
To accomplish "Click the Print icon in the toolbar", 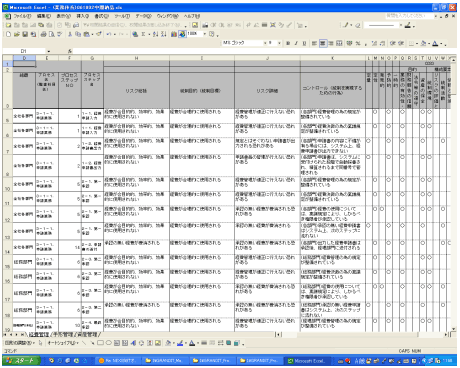I will (x=43, y=34).
